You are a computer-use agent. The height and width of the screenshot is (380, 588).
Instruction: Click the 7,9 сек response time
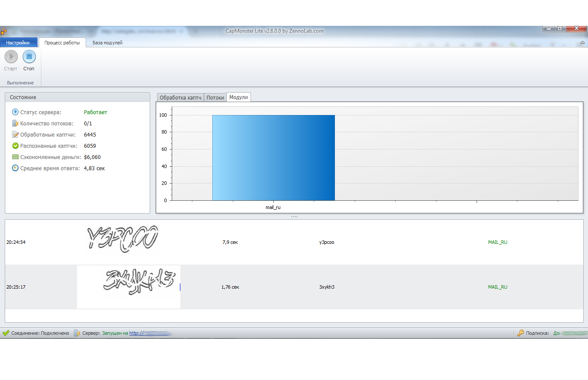(230, 242)
